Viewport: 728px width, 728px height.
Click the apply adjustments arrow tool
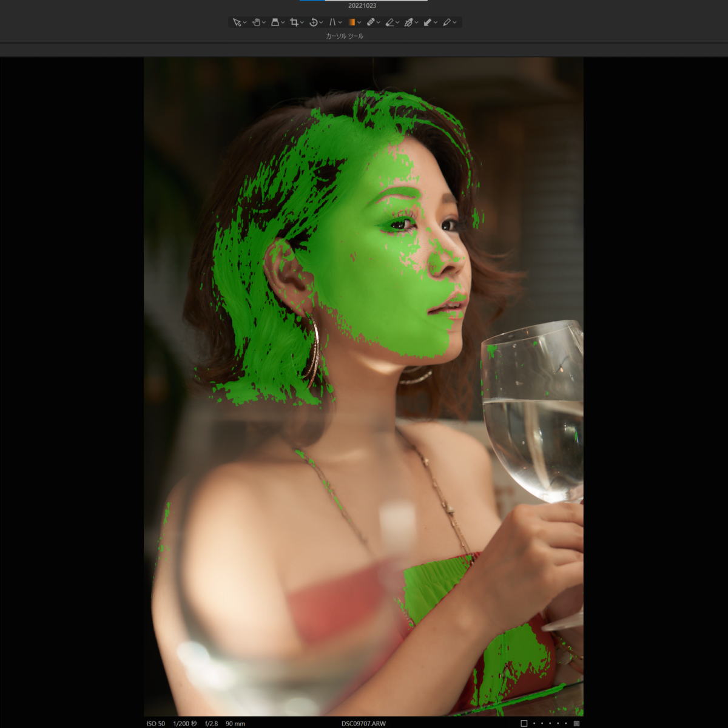coord(427,22)
